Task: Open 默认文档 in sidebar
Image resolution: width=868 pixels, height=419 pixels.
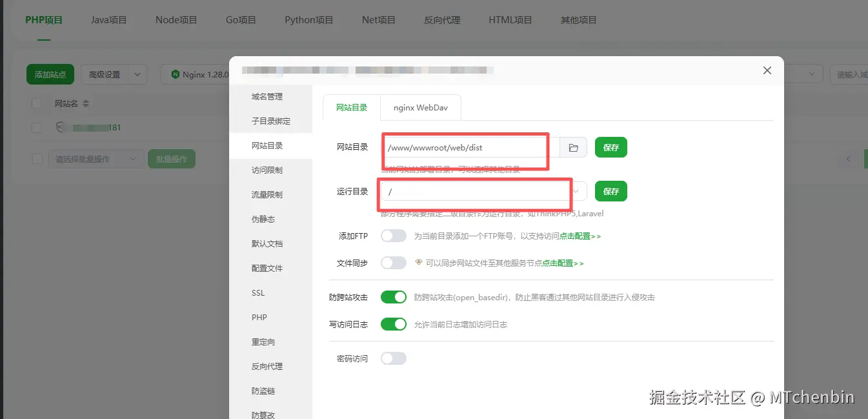Action: click(271, 244)
